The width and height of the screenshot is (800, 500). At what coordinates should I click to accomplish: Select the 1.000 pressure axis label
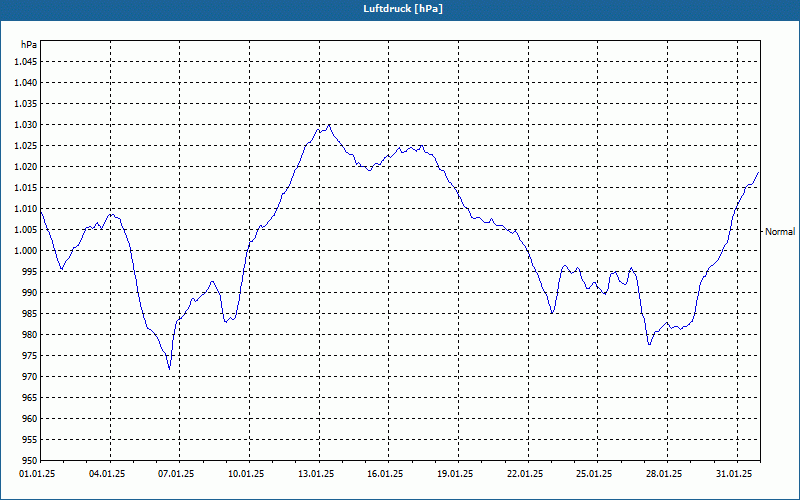click(x=26, y=251)
